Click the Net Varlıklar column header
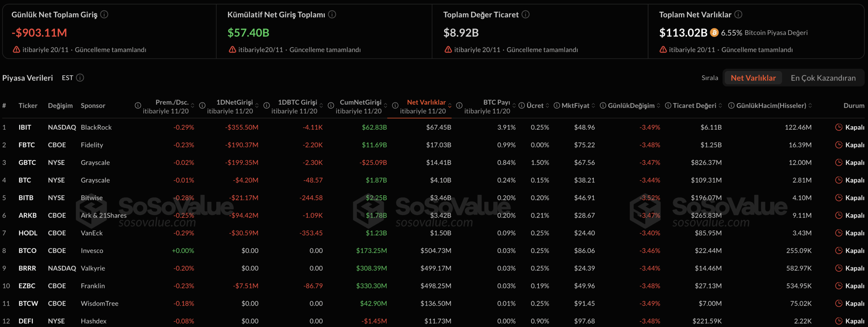This screenshot has width=868, height=327. click(426, 102)
